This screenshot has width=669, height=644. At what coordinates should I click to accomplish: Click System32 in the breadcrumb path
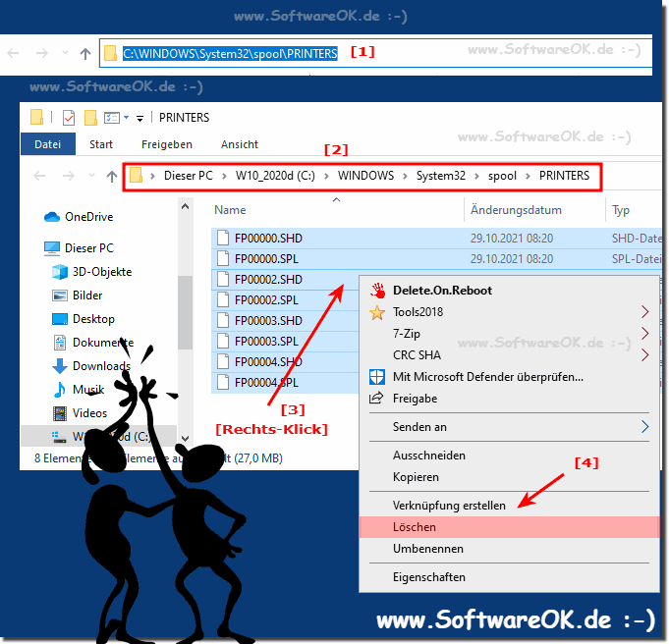click(x=441, y=176)
